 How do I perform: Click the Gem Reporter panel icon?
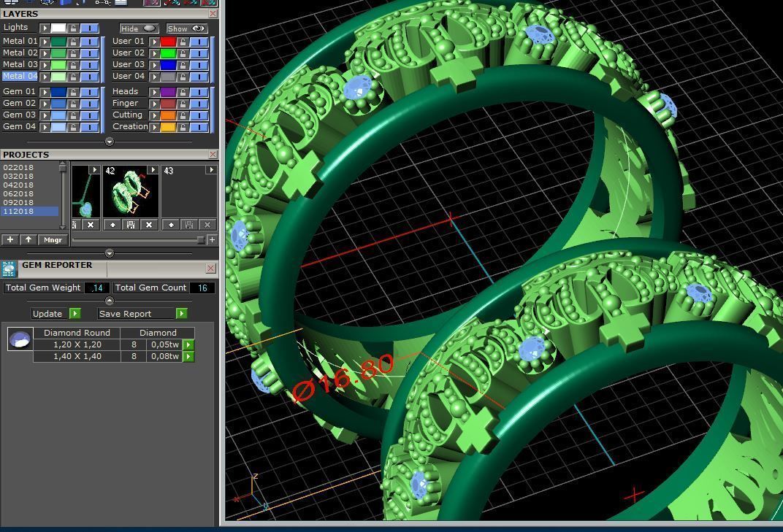9,269
